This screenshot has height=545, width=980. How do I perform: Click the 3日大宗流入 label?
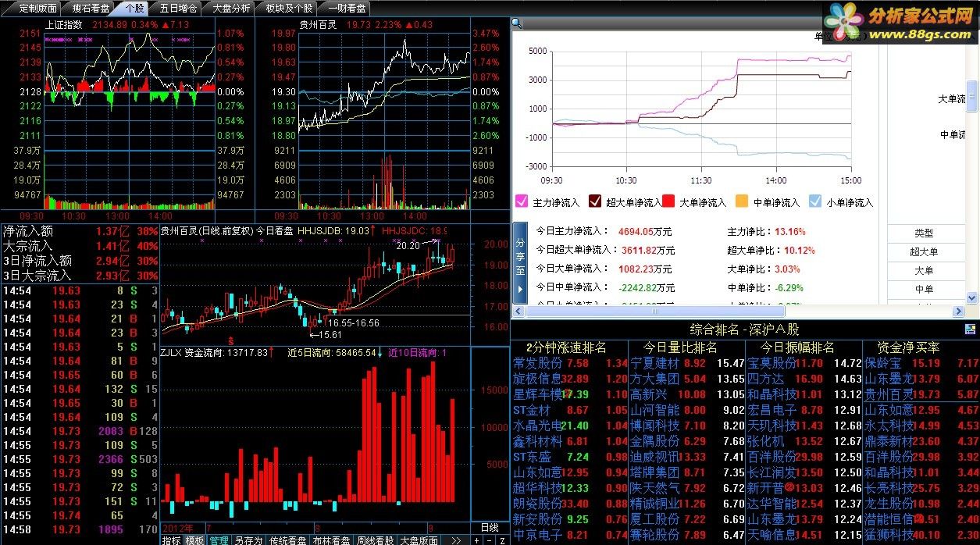tap(37, 275)
